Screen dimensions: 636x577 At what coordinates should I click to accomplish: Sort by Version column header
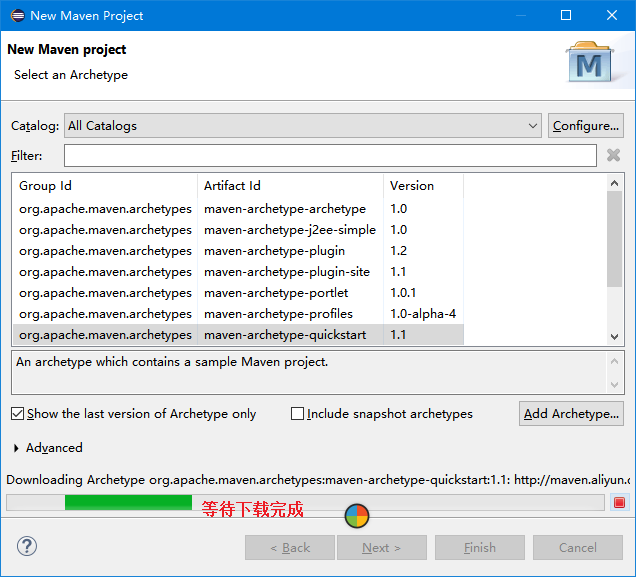pos(423,186)
